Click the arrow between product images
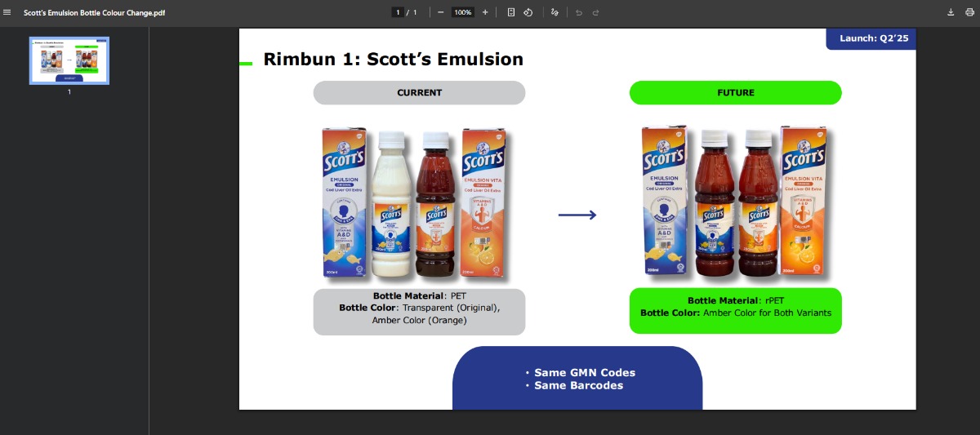 pyautogui.click(x=577, y=215)
